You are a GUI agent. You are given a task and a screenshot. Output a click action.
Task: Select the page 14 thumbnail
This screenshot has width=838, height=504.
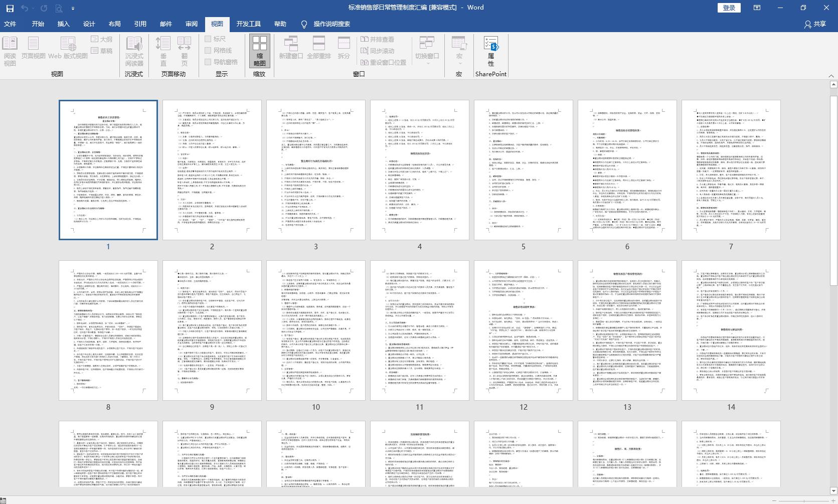click(x=731, y=330)
